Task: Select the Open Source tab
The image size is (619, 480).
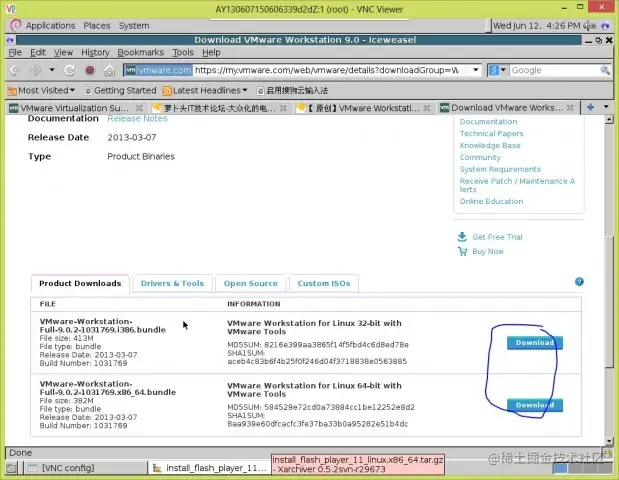Action: point(251,283)
